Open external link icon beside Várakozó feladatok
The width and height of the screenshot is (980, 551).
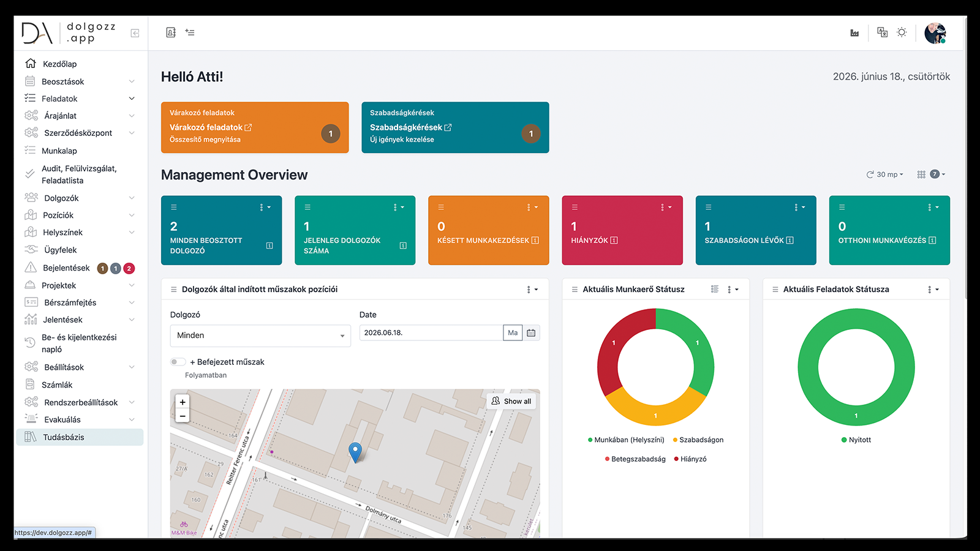click(248, 127)
